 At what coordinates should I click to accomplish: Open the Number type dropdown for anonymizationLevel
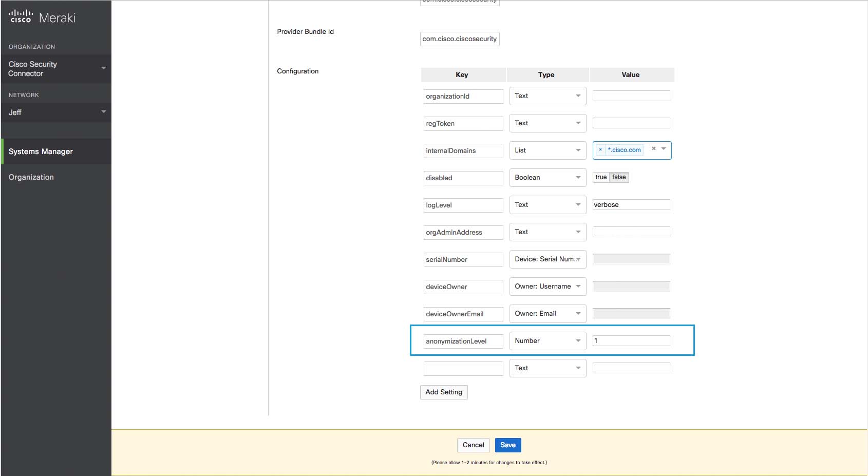click(548, 341)
